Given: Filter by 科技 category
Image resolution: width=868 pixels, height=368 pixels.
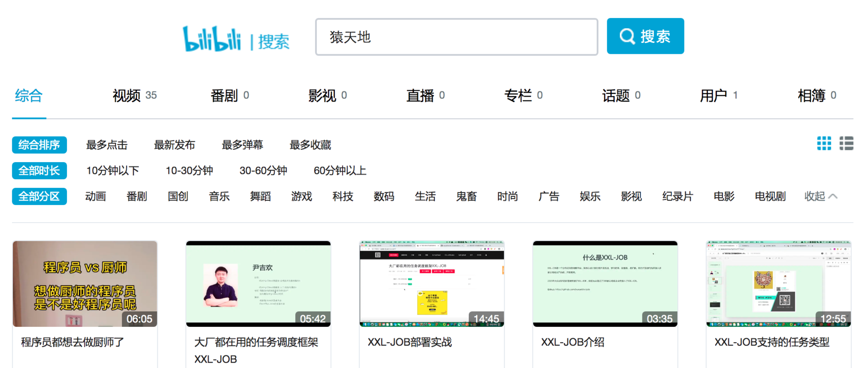Looking at the screenshot, I should tap(343, 196).
